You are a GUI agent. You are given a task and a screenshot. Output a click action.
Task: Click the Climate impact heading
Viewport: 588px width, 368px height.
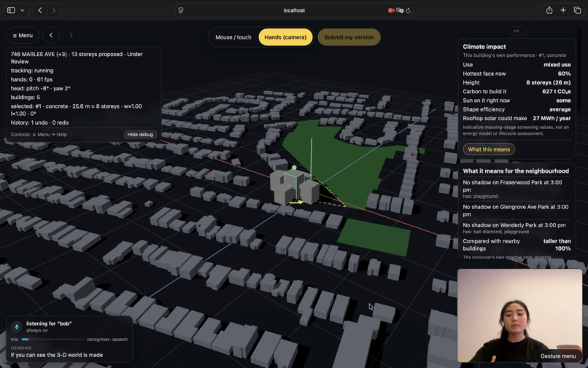(x=484, y=47)
